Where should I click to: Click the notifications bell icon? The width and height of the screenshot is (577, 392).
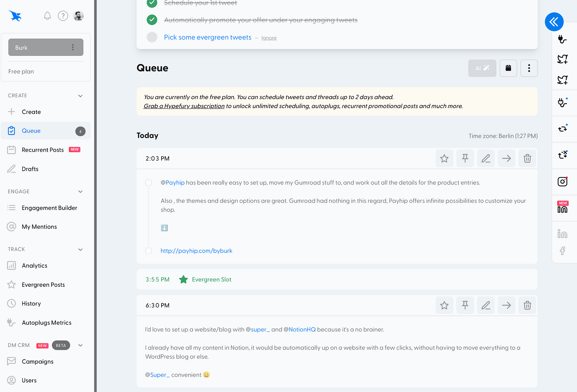(47, 16)
